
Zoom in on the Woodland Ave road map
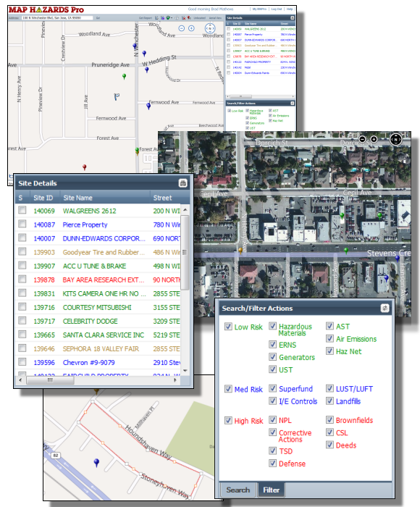tap(191, 28)
